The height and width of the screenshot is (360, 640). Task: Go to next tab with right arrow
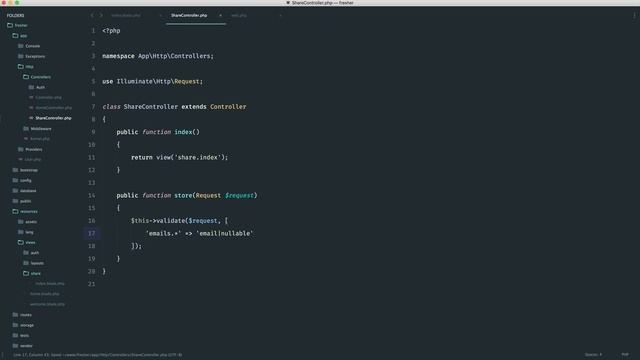click(x=101, y=16)
